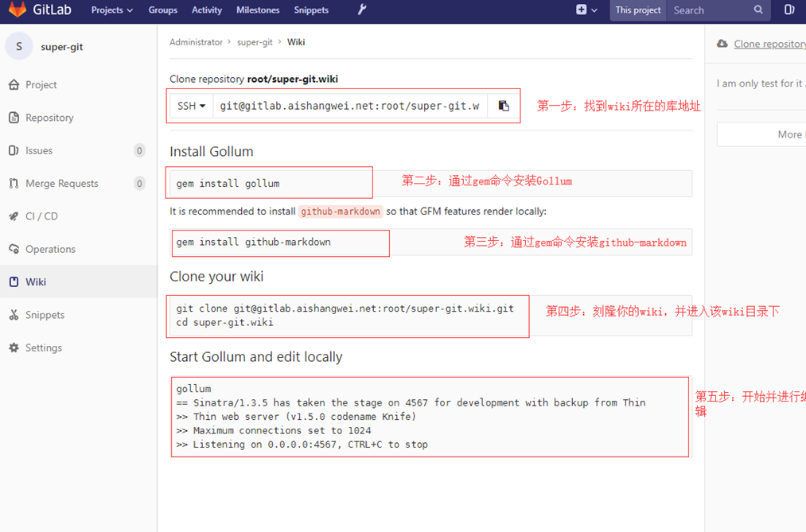The image size is (806, 532).
Task: Click the 'Listening on 0.0.0.0:4567' line
Action: (x=302, y=445)
